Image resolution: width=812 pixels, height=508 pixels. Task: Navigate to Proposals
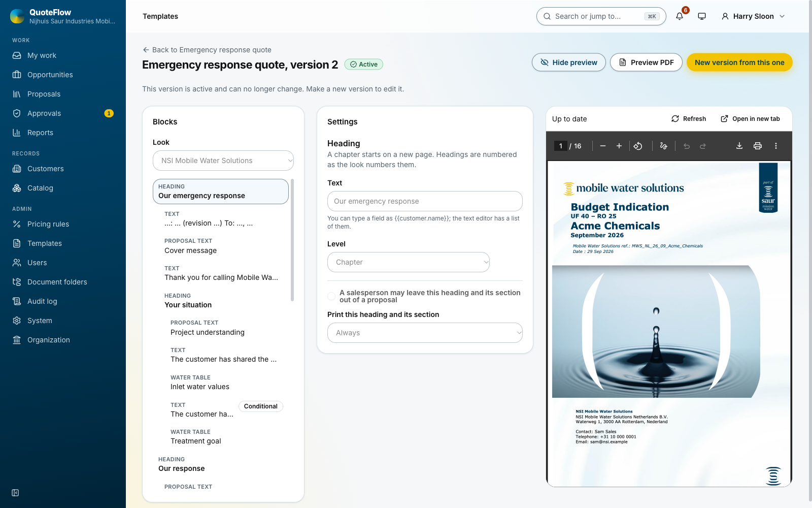point(63,94)
